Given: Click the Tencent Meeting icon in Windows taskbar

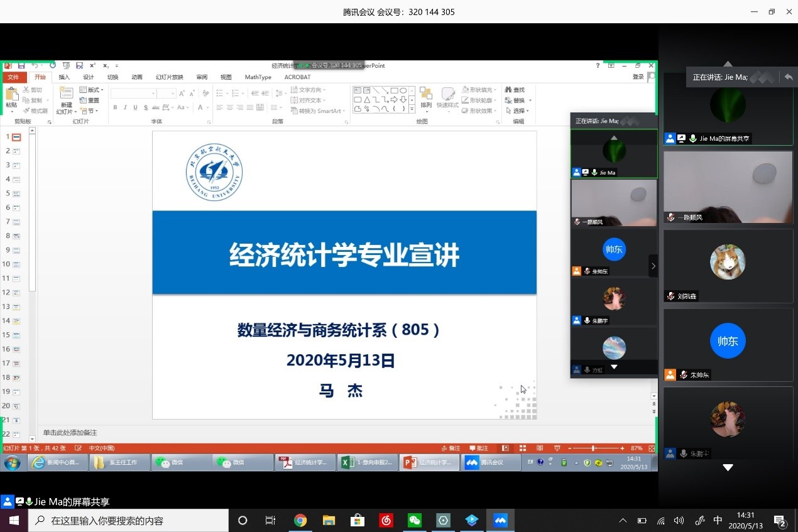Looking at the screenshot, I should tap(500, 521).
